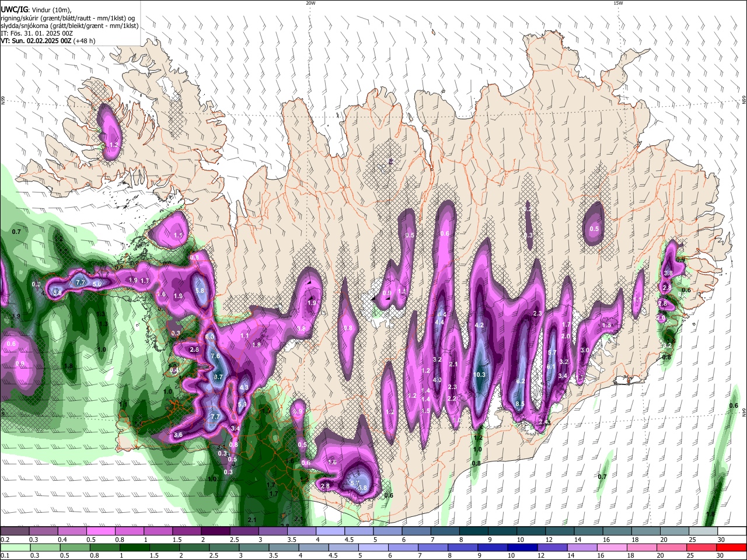Click the 8.7 precipitation value on the map
This screenshot has width=747, height=560.
[x=219, y=377]
